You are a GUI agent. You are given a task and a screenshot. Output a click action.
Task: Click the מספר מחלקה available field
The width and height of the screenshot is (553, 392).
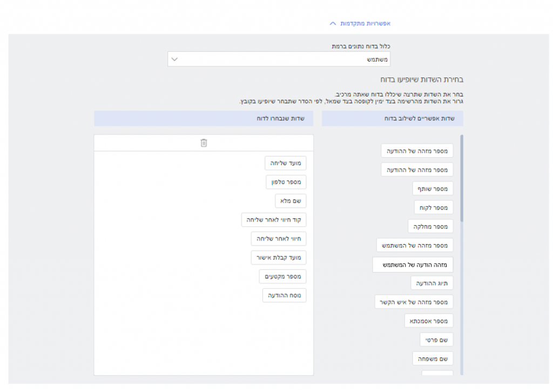tap(430, 226)
